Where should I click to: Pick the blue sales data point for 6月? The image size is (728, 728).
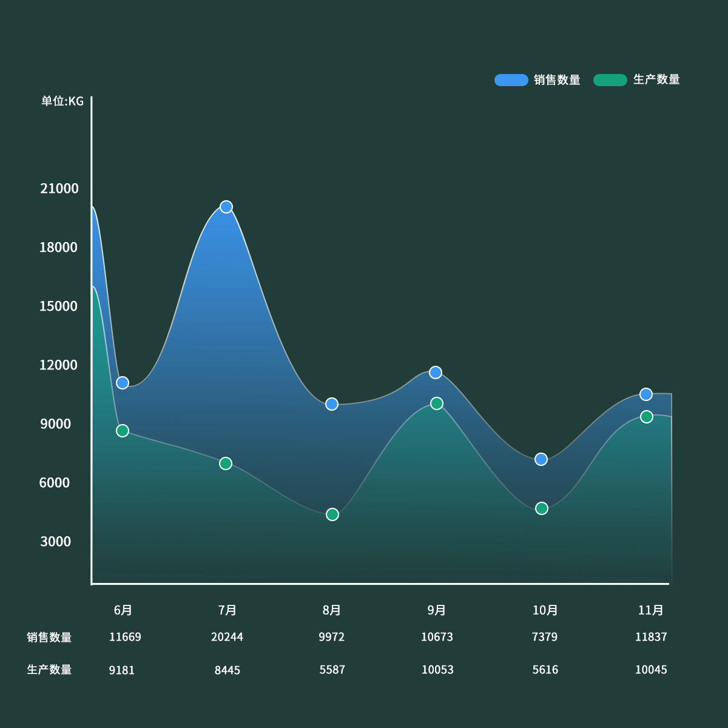point(123,383)
